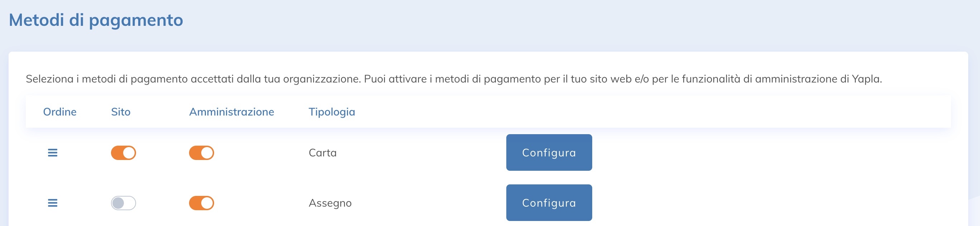Click the word Yapla in the description
980x226 pixels.
point(866,79)
